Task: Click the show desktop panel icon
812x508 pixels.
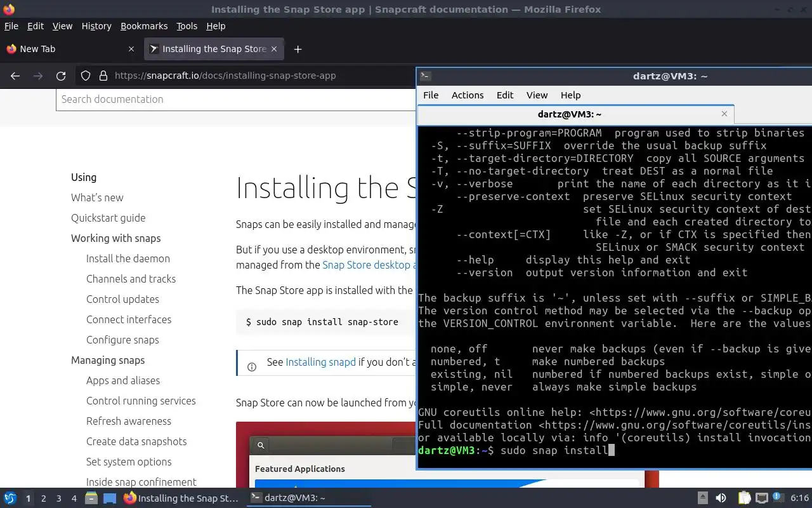Action: (x=110, y=498)
